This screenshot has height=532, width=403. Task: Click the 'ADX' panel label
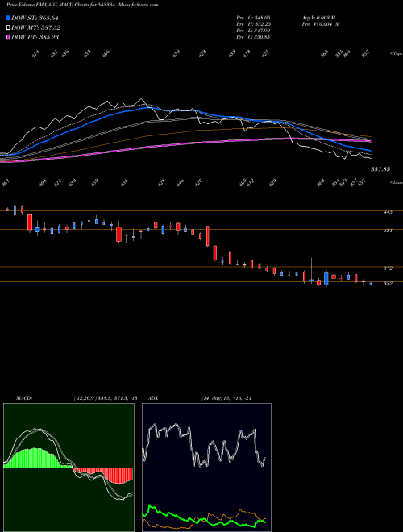click(x=153, y=398)
